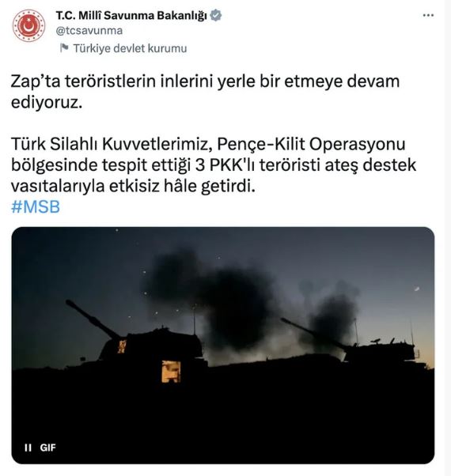Click the crescent moon in the GIF sky

coord(417,289)
